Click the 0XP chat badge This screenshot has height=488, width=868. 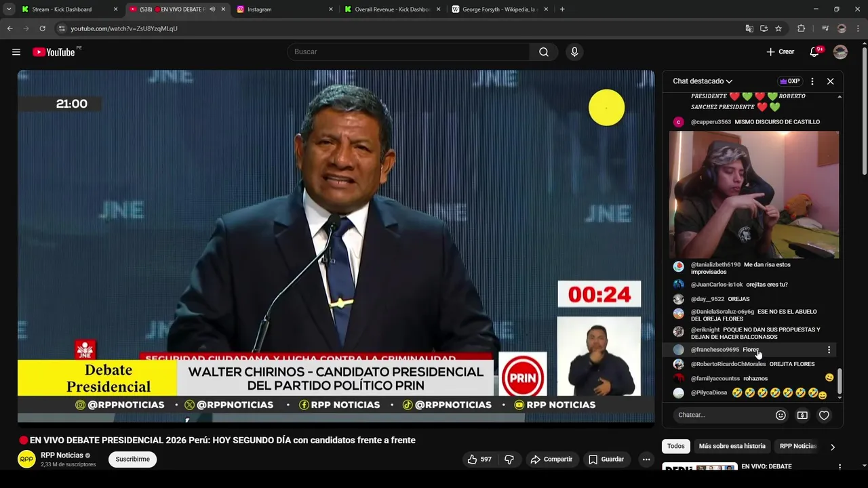point(790,81)
